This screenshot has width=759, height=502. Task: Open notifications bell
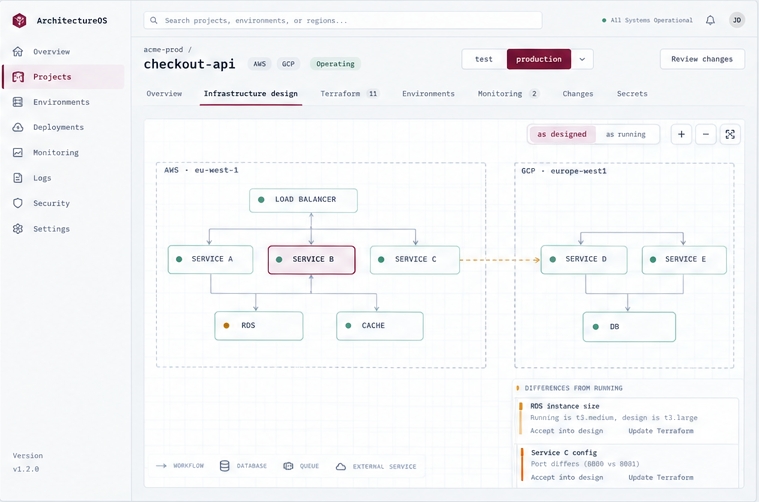[710, 20]
